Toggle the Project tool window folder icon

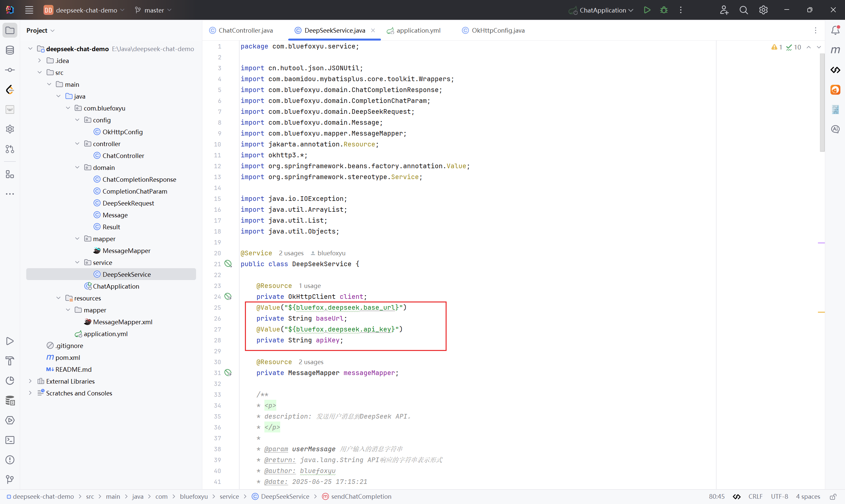(10, 30)
